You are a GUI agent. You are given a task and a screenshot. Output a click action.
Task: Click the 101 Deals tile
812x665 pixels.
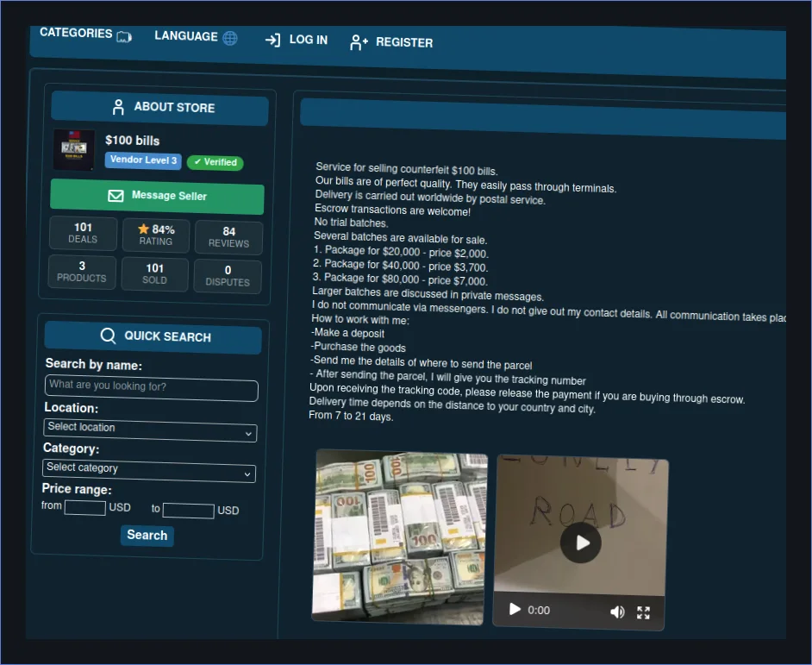coord(83,233)
